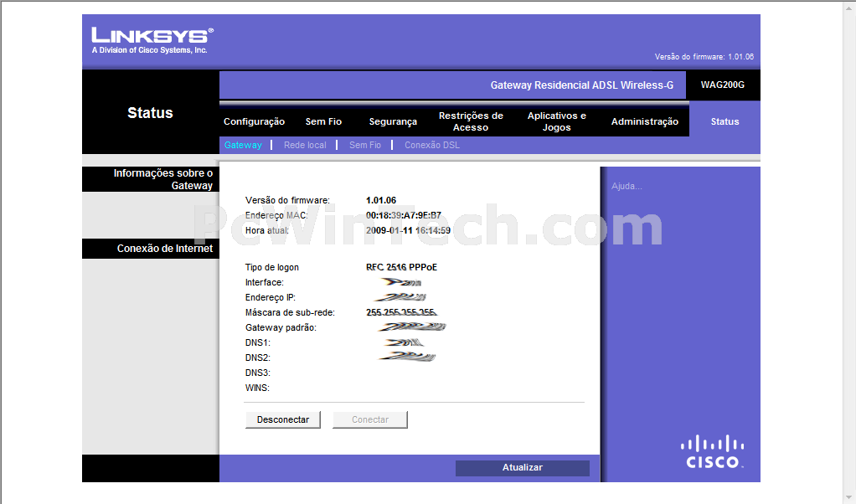Click the Endereço MAC label

(x=276, y=215)
